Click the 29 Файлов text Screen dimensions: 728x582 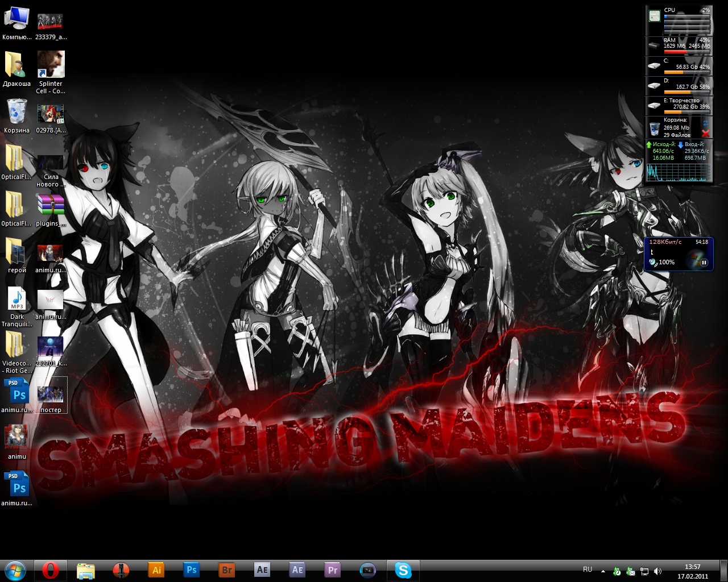677,135
